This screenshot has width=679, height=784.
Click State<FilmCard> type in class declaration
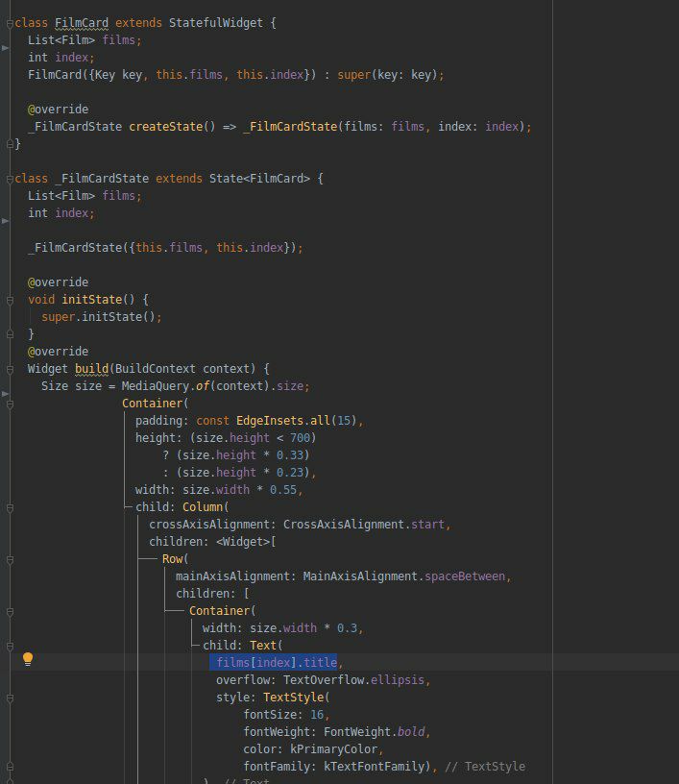[259, 179]
